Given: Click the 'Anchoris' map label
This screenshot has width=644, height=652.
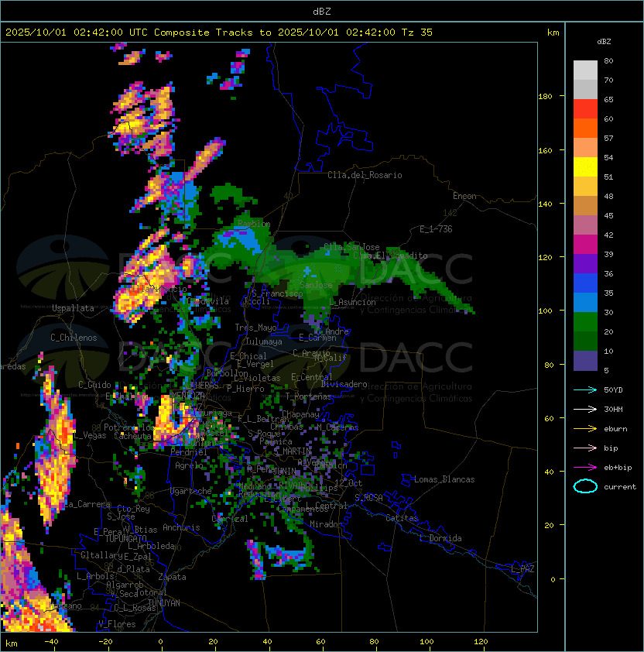Looking at the screenshot, I should [181, 527].
